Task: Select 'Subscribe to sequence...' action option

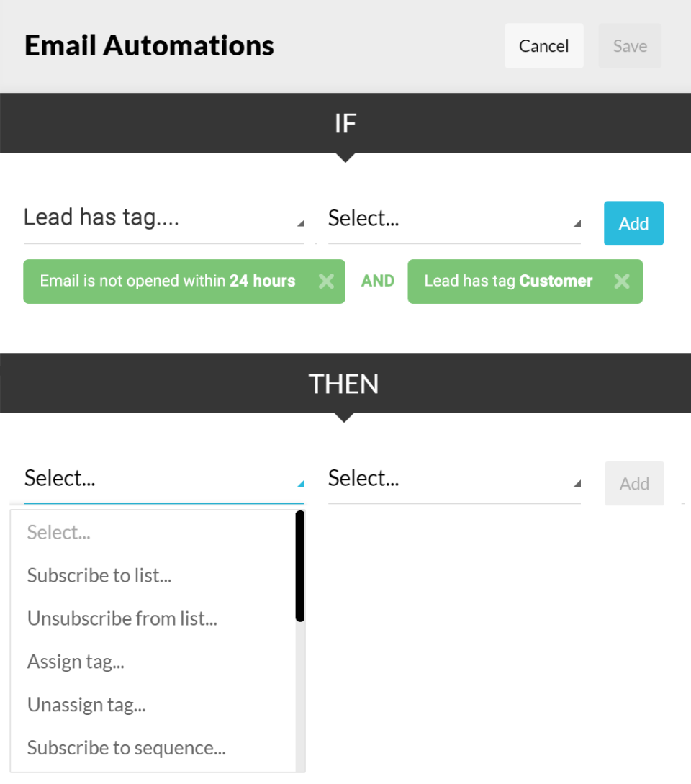Action: coord(126,747)
